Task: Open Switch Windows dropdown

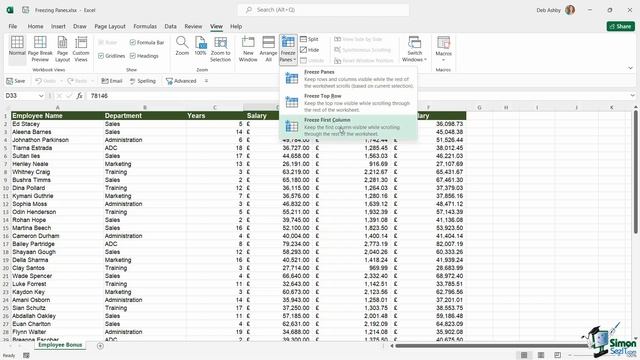Action: click(414, 49)
